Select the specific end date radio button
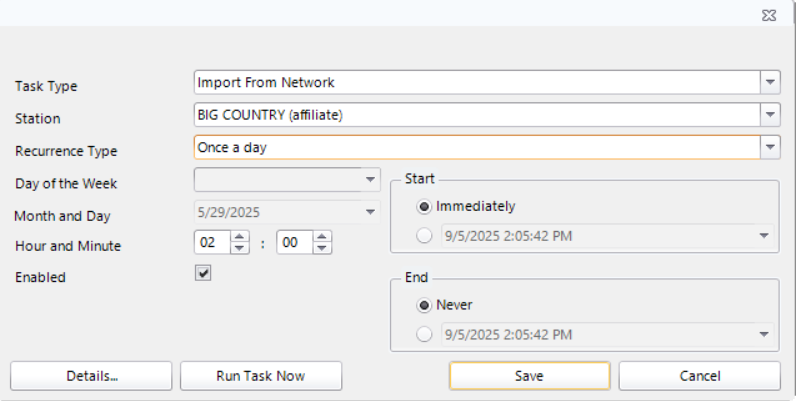This screenshot has width=796, height=401. tap(425, 334)
